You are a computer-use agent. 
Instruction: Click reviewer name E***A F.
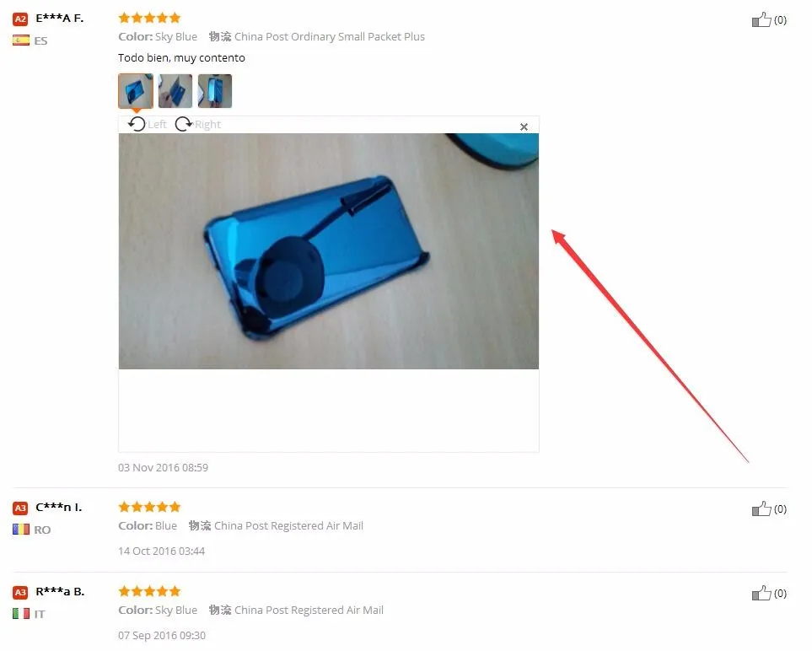[60, 18]
